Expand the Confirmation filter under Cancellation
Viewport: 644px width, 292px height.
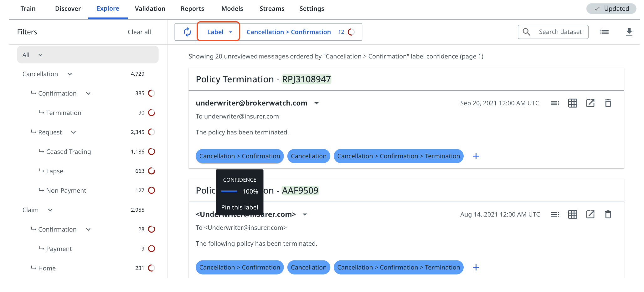coord(88,93)
